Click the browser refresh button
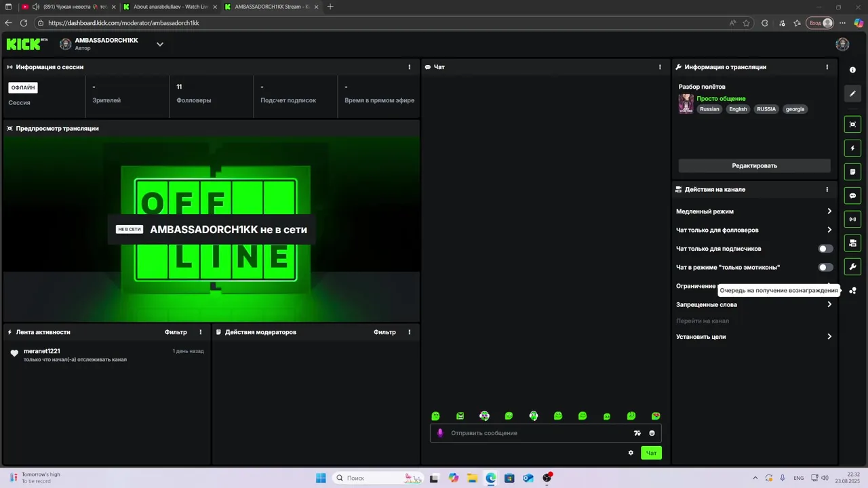The image size is (868, 488). click(24, 23)
